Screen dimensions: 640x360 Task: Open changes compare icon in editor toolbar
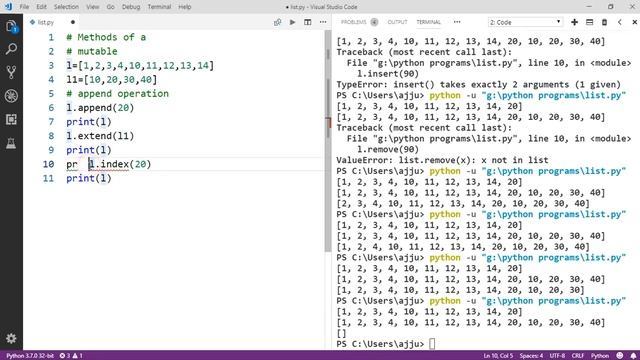[278, 22]
